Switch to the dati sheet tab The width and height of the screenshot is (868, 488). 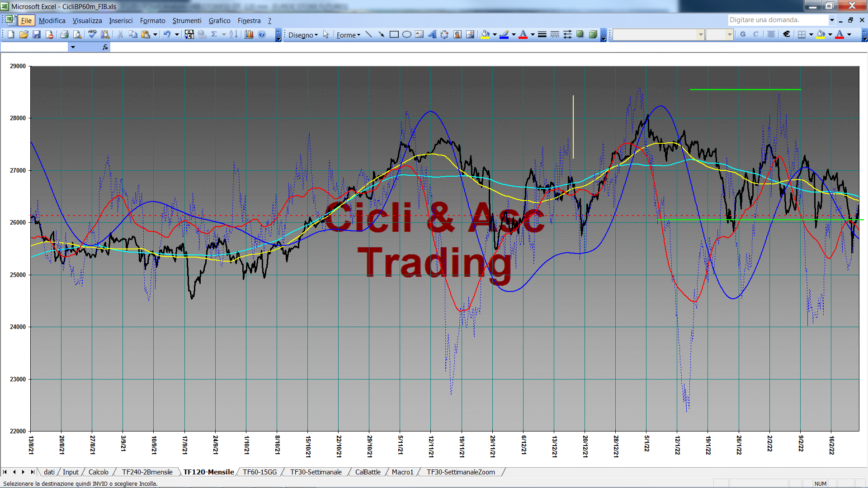click(49, 472)
